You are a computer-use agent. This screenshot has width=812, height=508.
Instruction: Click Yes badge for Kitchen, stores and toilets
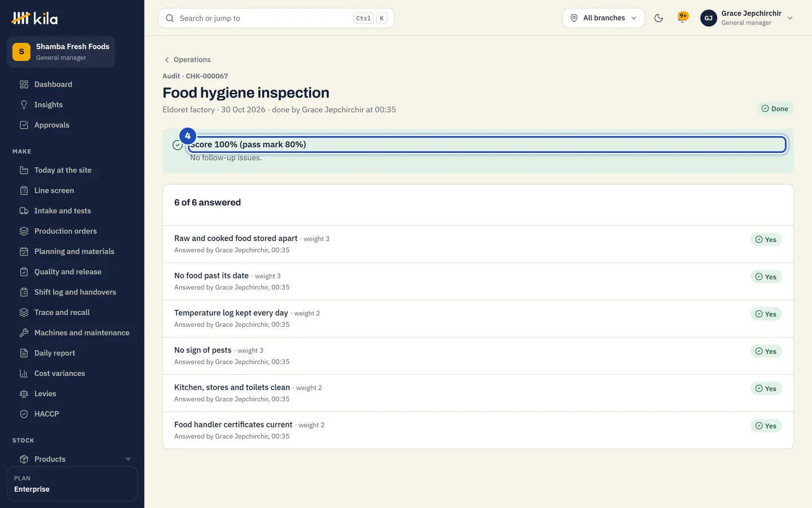(x=766, y=389)
